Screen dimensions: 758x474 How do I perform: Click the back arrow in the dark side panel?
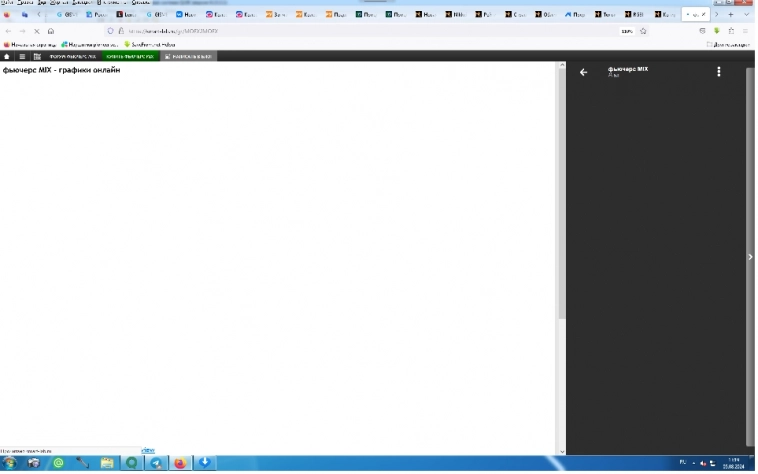[583, 72]
